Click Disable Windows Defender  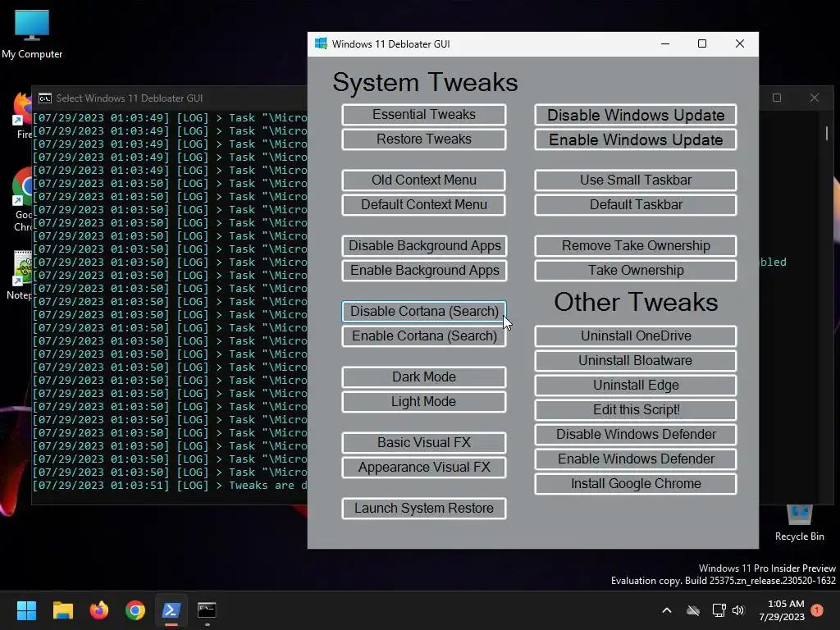[636, 435]
